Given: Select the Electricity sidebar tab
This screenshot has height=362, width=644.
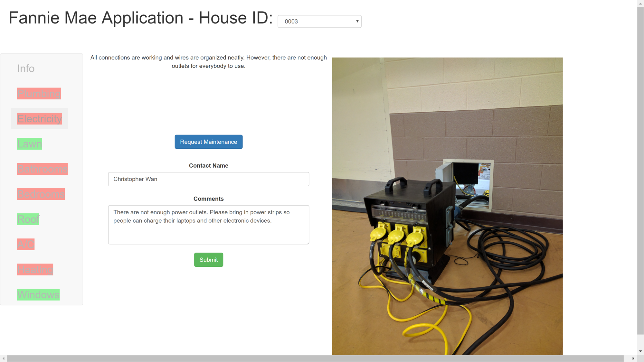Looking at the screenshot, I should tap(39, 119).
